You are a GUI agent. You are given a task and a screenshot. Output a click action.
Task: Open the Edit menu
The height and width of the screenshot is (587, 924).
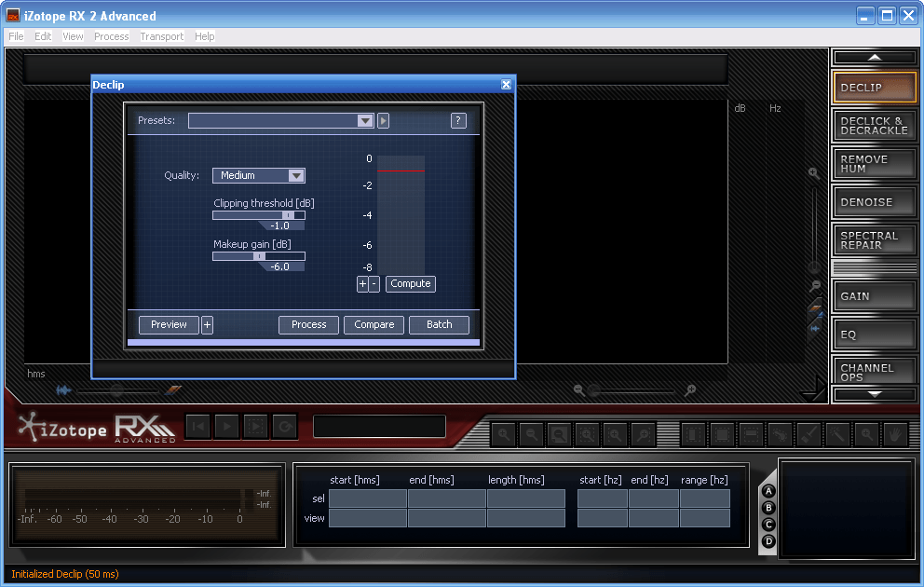43,36
